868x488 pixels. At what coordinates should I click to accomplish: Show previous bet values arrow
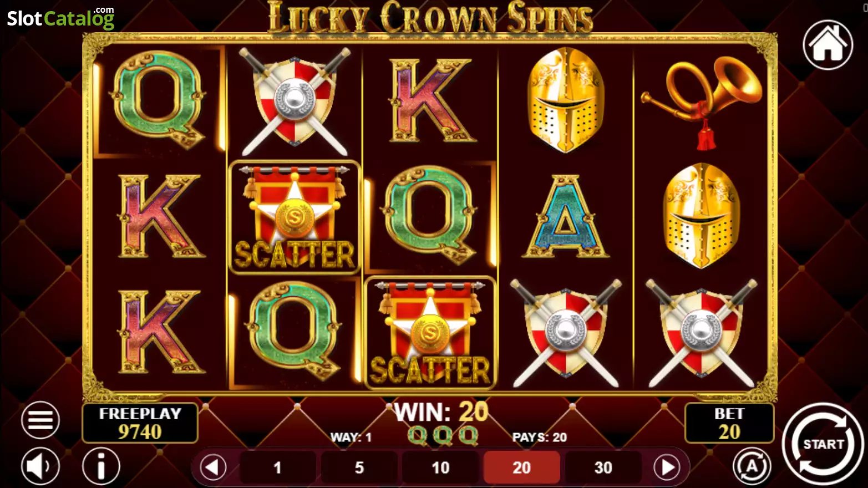213,467
